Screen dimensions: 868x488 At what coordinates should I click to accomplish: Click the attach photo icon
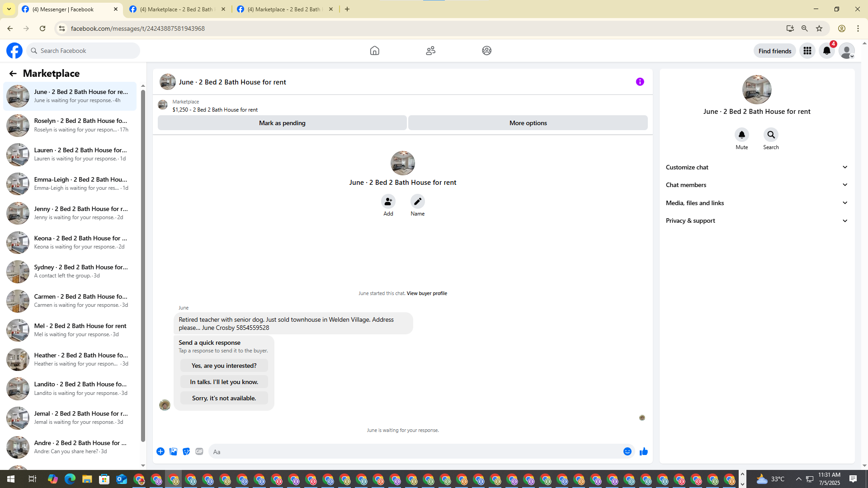click(x=173, y=451)
